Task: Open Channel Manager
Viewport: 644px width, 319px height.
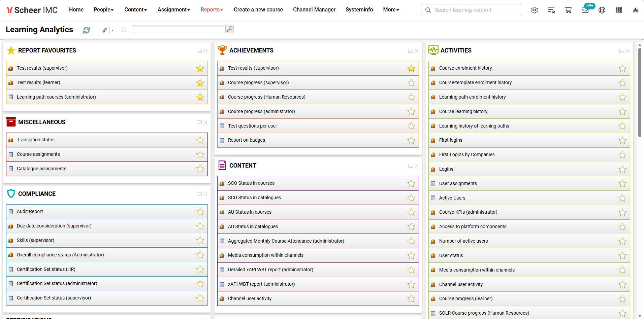Action: 314,10
